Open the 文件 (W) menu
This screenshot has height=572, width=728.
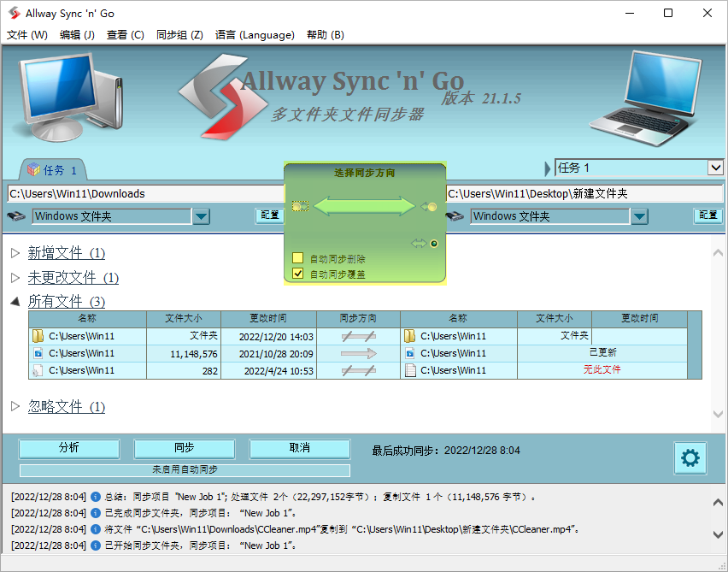pyautogui.click(x=27, y=35)
